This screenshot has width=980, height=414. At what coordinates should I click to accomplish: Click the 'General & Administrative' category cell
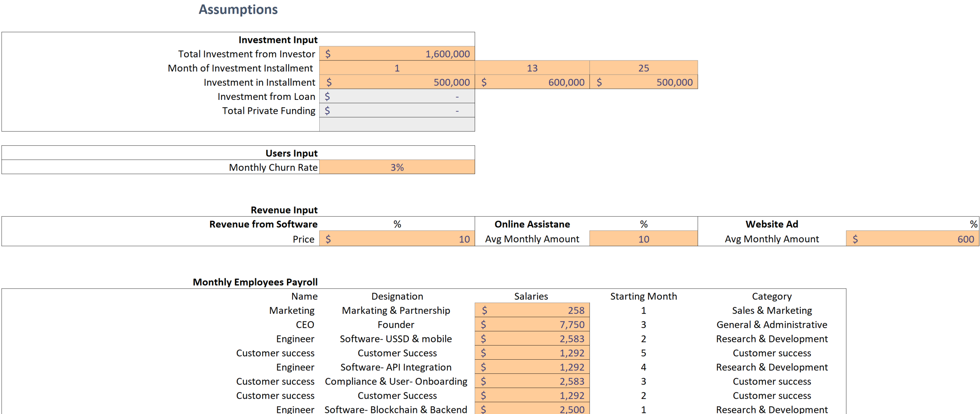point(772,324)
